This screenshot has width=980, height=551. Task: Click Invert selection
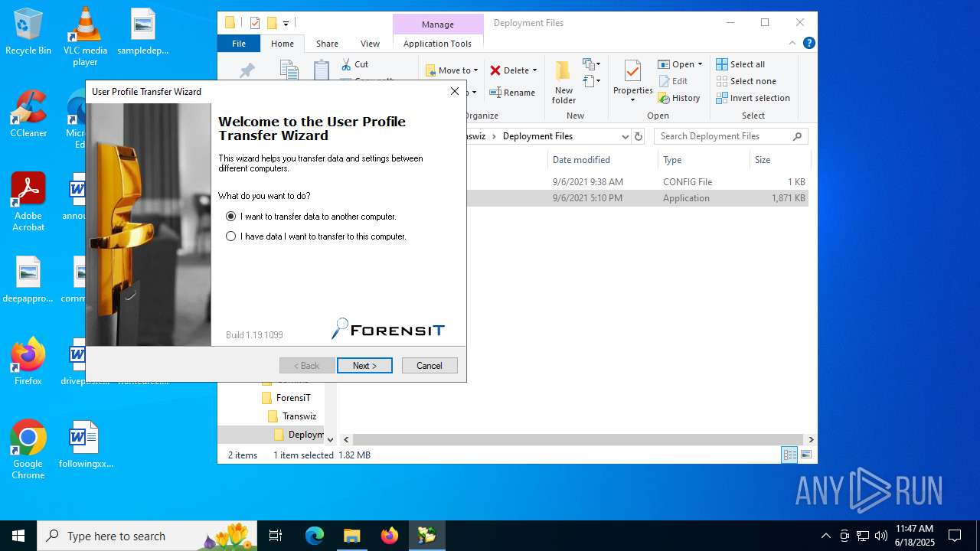753,98
